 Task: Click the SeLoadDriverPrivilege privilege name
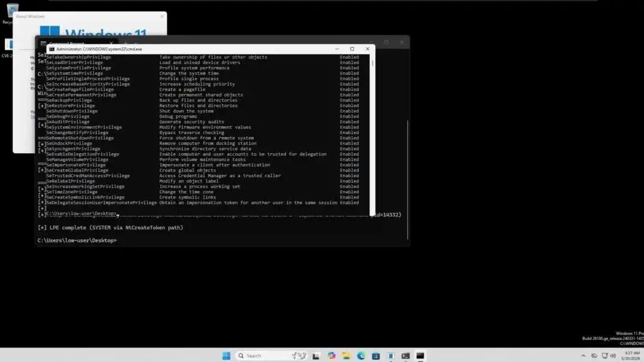tap(74, 62)
